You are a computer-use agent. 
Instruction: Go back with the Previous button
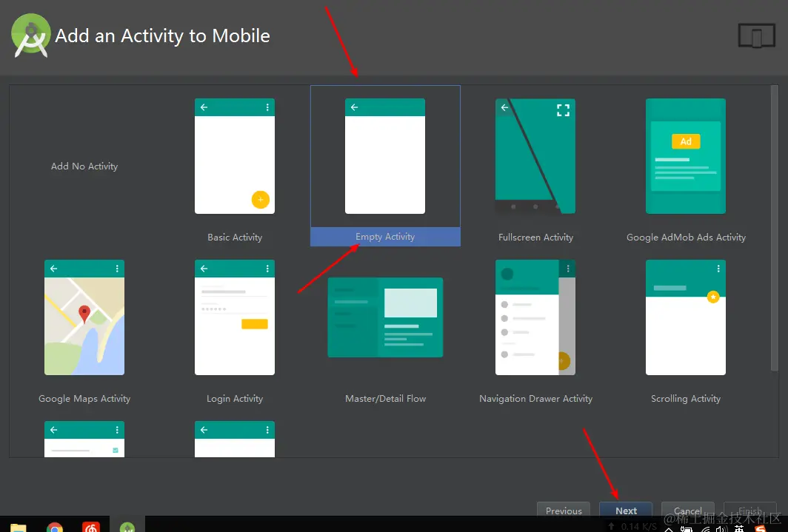tap(564, 510)
